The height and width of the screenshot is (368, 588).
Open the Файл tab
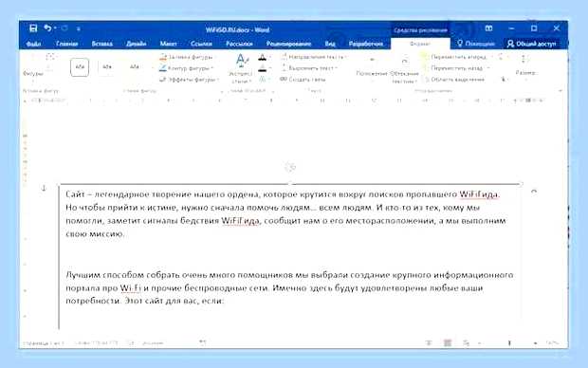[34, 44]
